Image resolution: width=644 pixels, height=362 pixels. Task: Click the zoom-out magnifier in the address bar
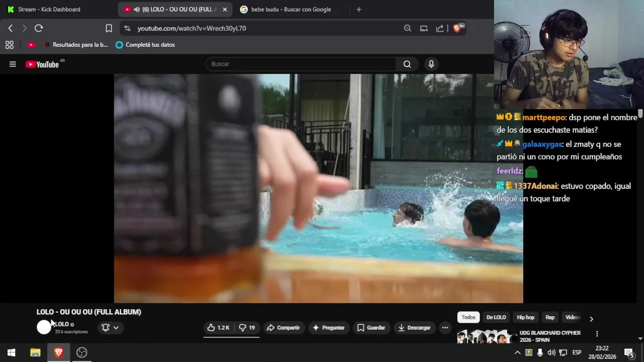[408, 28]
